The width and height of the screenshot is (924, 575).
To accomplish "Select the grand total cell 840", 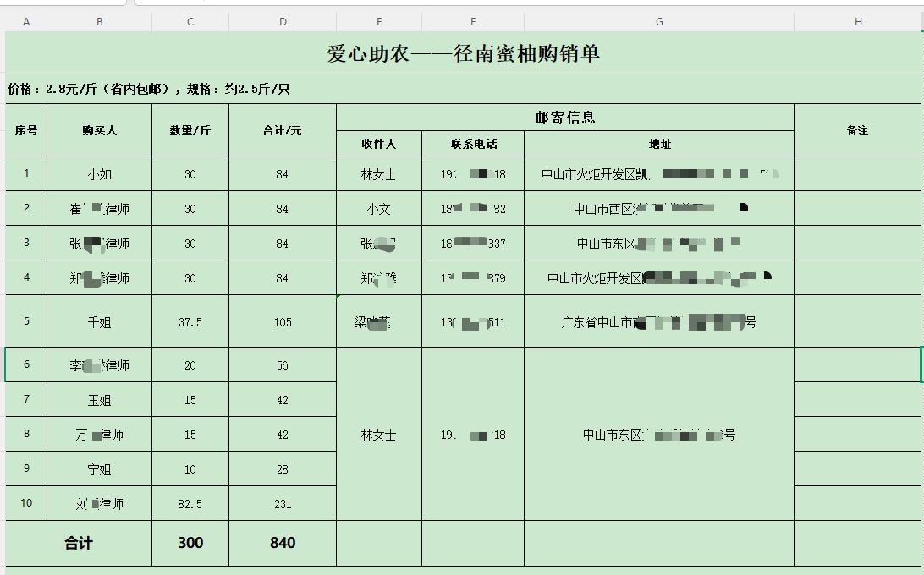I will (x=283, y=543).
